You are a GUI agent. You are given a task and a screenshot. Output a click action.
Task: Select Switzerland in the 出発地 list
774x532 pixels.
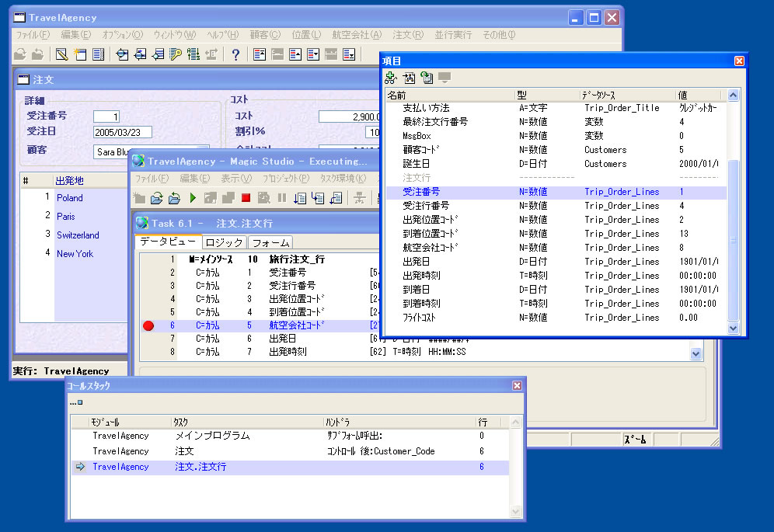(78, 235)
